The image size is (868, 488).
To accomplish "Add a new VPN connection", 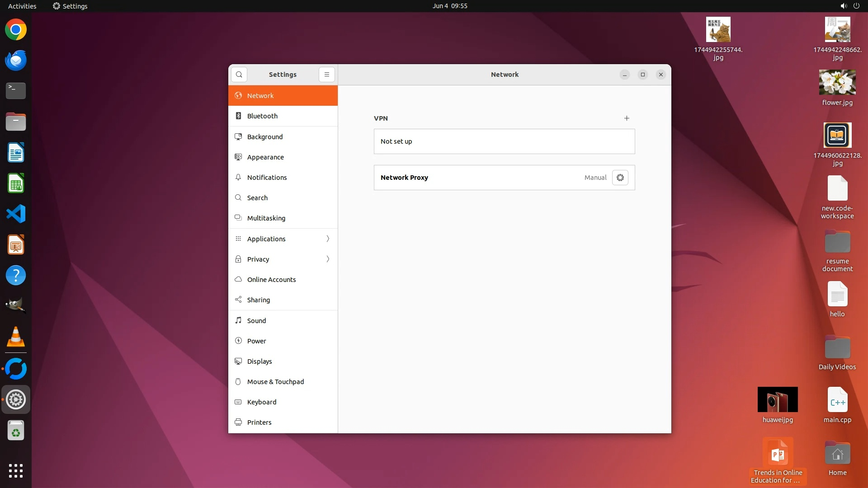I will coord(627,118).
